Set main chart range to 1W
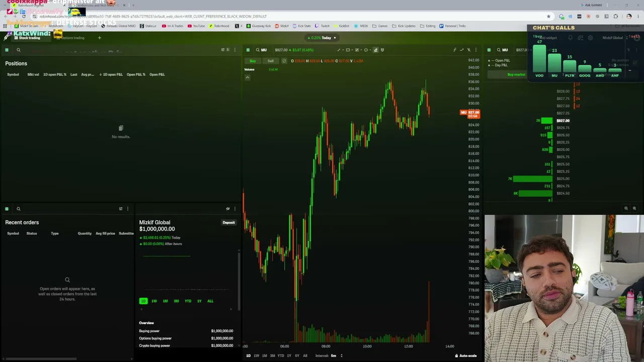 256,356
